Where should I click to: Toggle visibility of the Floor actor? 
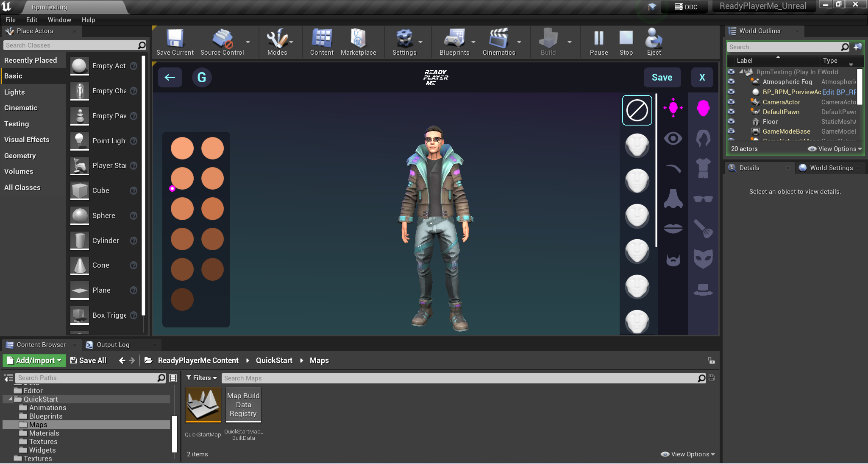(x=732, y=122)
